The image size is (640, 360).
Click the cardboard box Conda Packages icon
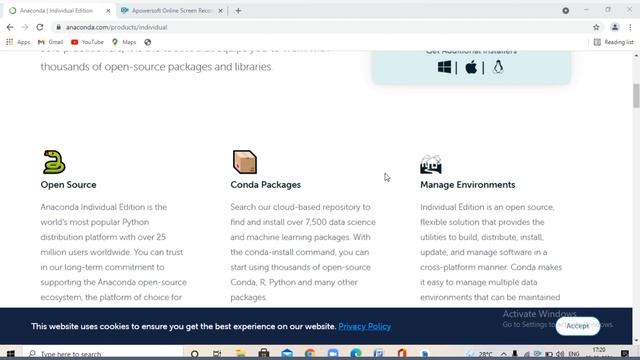pos(244,162)
